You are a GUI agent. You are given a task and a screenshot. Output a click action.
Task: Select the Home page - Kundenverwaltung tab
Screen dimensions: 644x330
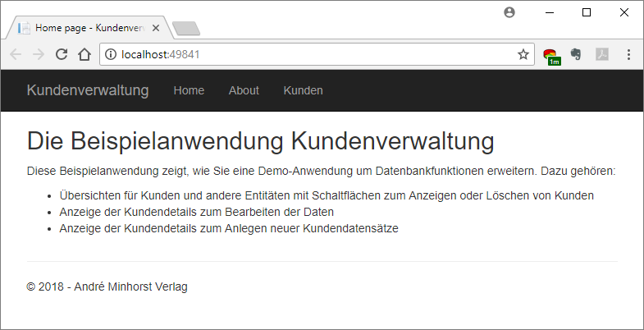(x=89, y=28)
